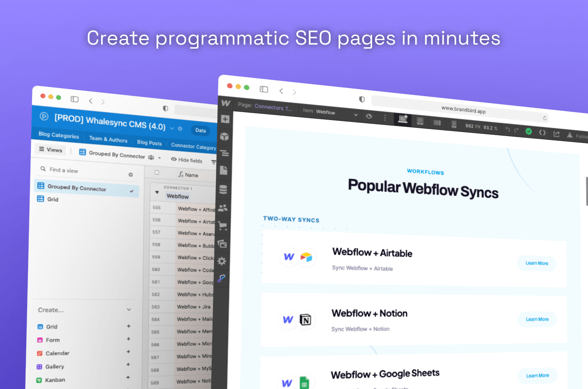Image resolution: width=588 pixels, height=389 pixels.
Task: Open the Webflow logo menu in the Designer
Action: [226, 103]
